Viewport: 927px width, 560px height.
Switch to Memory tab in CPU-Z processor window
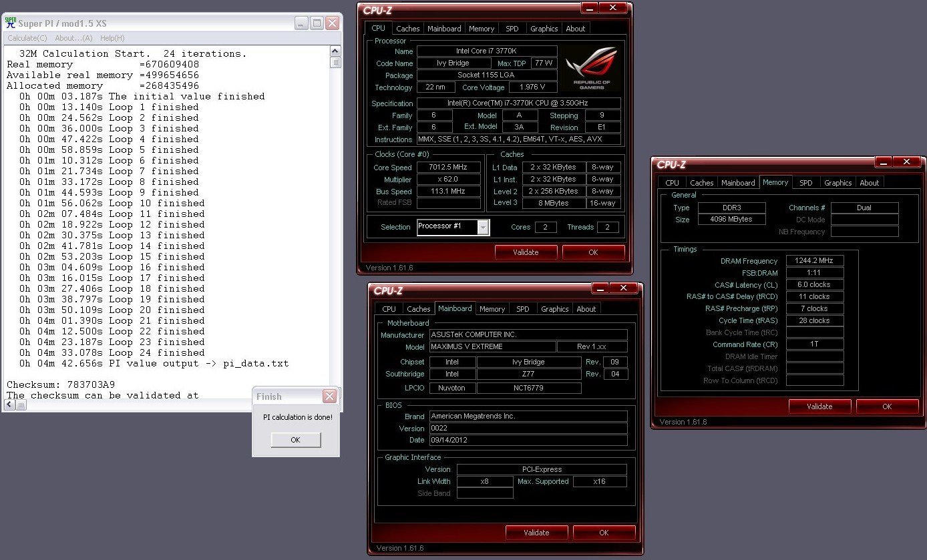[482, 29]
